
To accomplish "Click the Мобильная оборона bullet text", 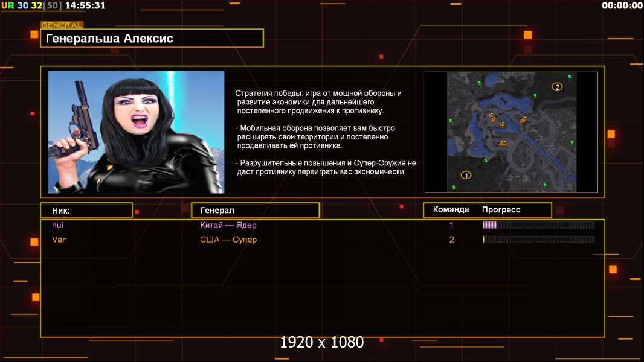I will 315,137.
